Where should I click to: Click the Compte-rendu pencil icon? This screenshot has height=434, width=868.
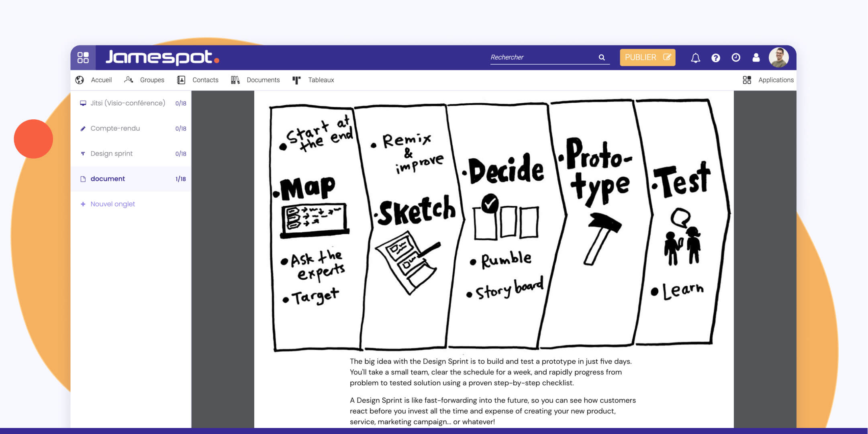pyautogui.click(x=83, y=129)
